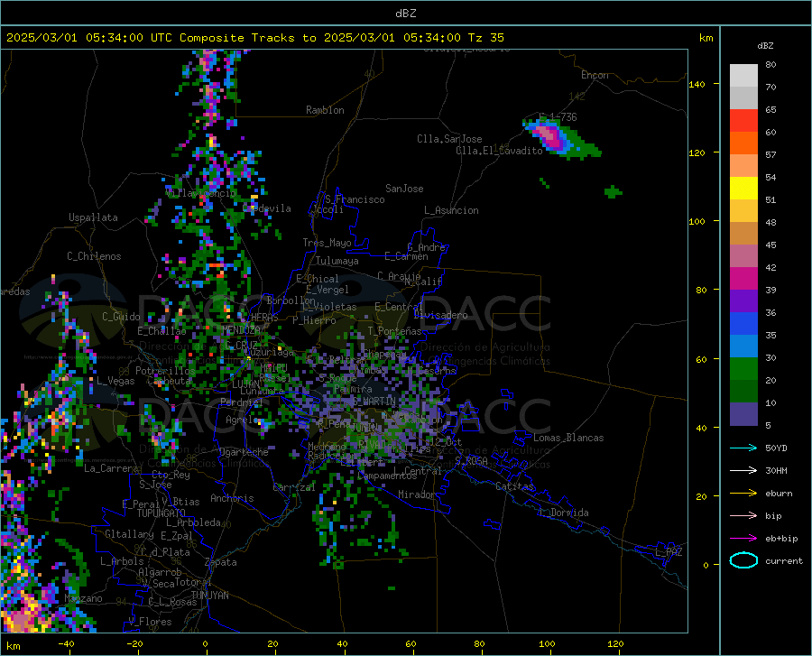812x656 pixels.
Task: Click the 'C_Chilenos' map label
Action: [94, 256]
